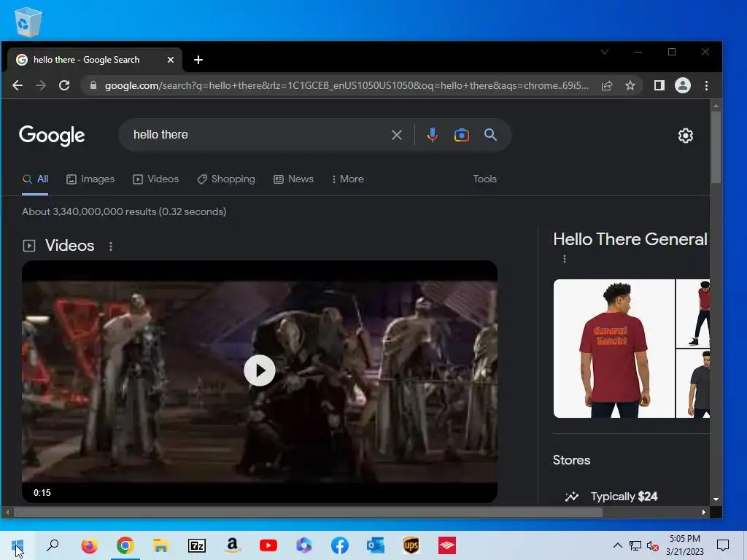The height and width of the screenshot is (560, 747).
Task: Switch to the Shopping tab
Action: click(226, 179)
